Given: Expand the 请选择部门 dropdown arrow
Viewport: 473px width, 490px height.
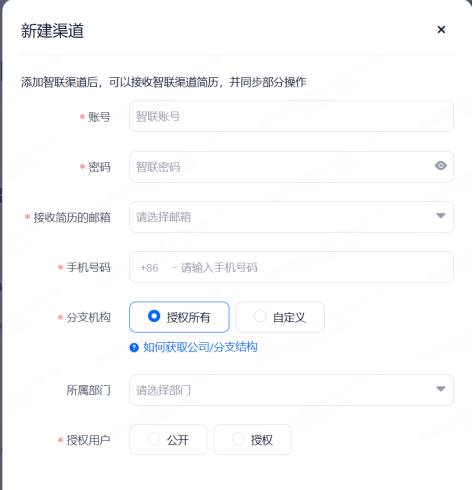Looking at the screenshot, I should [x=441, y=389].
